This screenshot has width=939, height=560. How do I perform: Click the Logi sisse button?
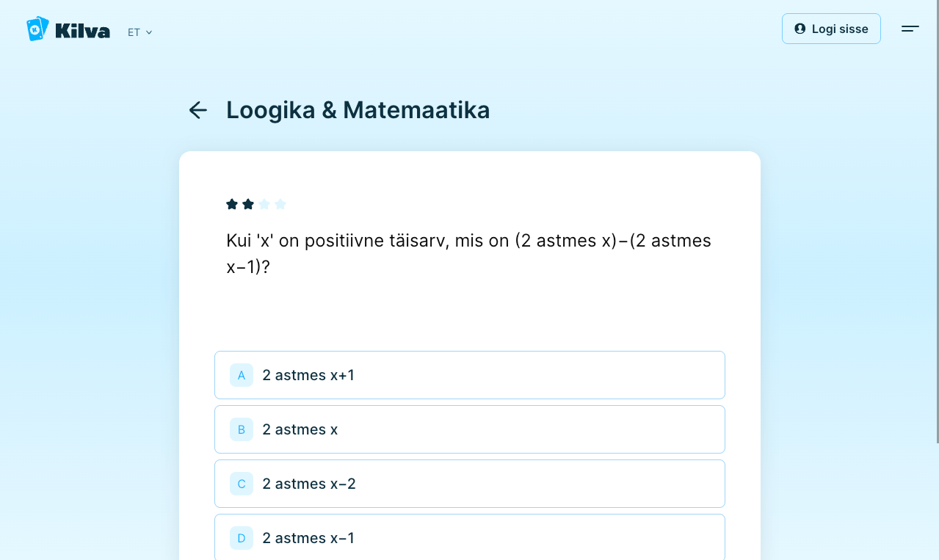[x=831, y=29]
